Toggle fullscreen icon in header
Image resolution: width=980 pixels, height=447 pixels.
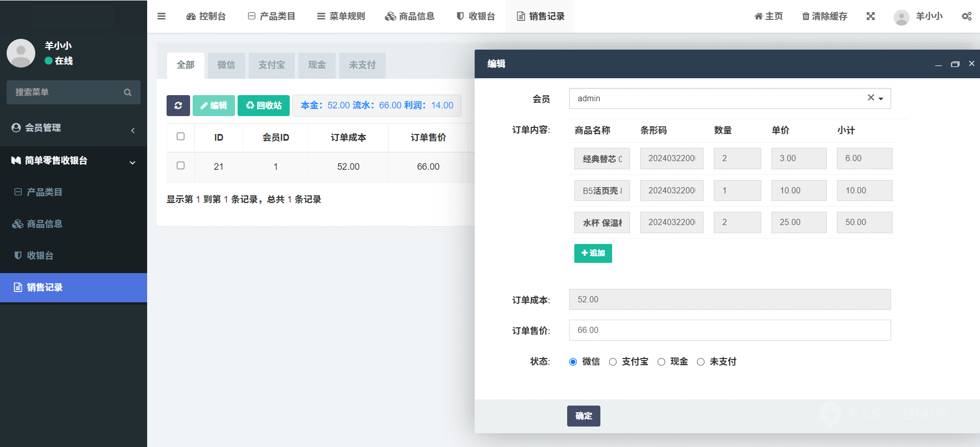point(871,16)
